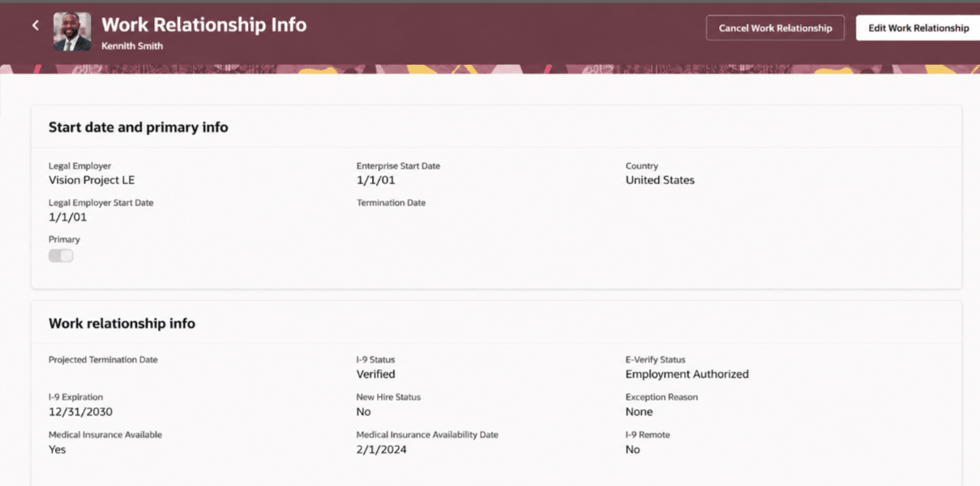Click the Projected Termination Date label
The height and width of the screenshot is (486, 980).
(103, 359)
